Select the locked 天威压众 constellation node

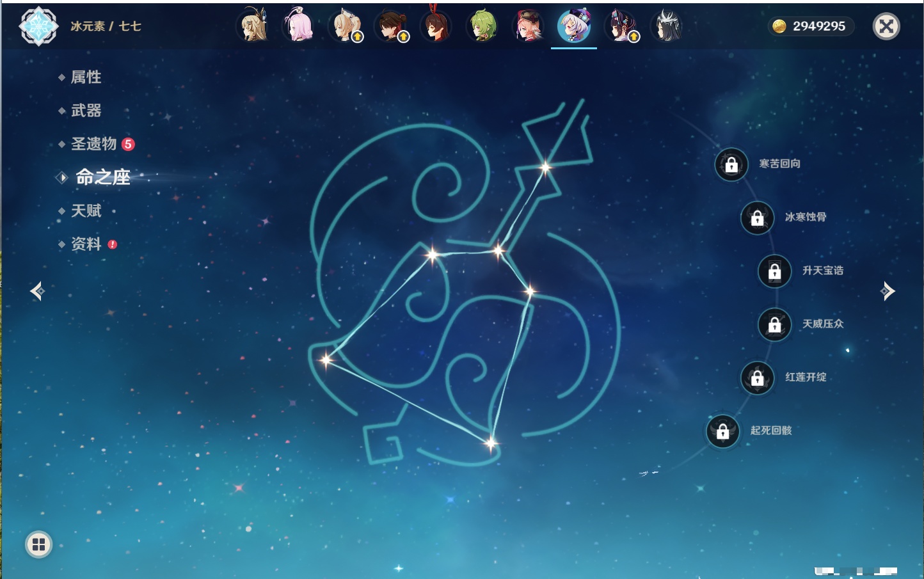774,325
